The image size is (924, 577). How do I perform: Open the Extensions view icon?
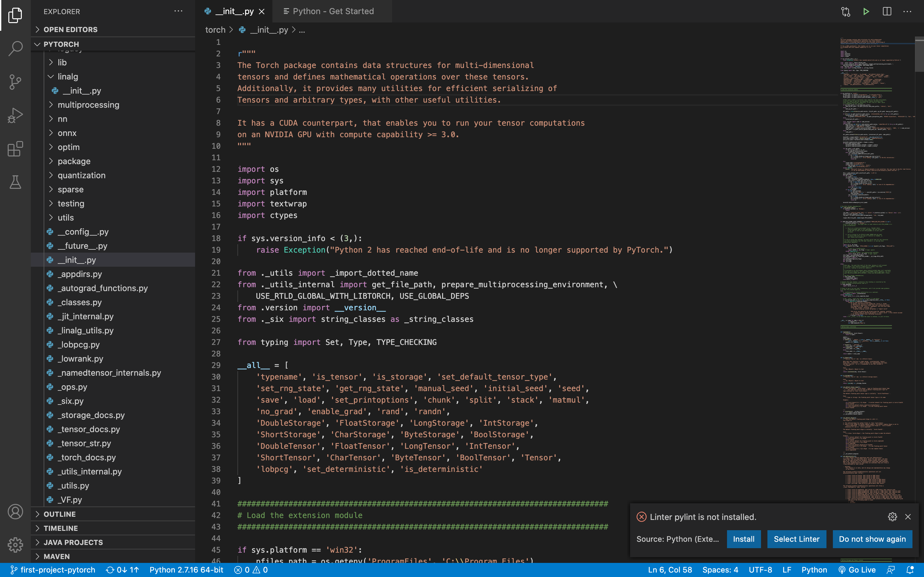[15, 149]
